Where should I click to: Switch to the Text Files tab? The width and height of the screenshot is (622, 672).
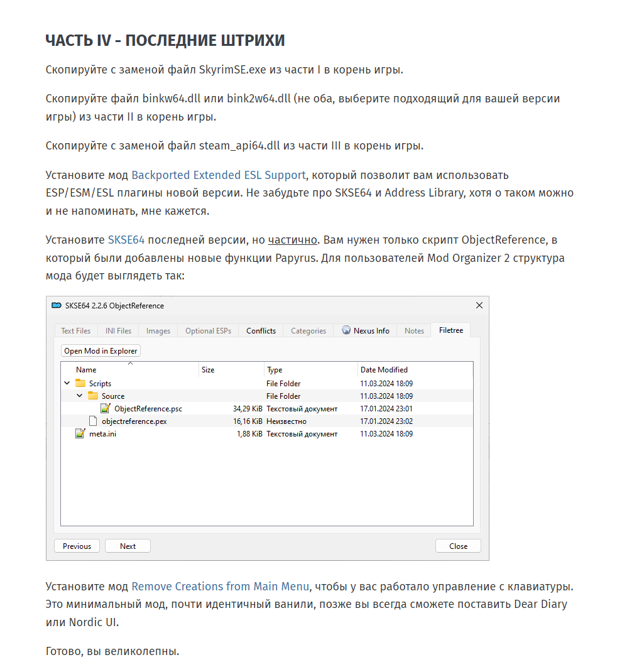pyautogui.click(x=76, y=331)
